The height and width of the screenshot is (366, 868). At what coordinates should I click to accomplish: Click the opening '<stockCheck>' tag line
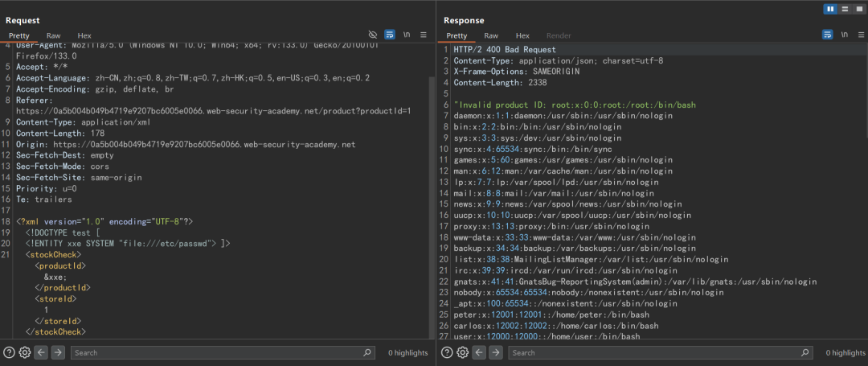(x=53, y=254)
